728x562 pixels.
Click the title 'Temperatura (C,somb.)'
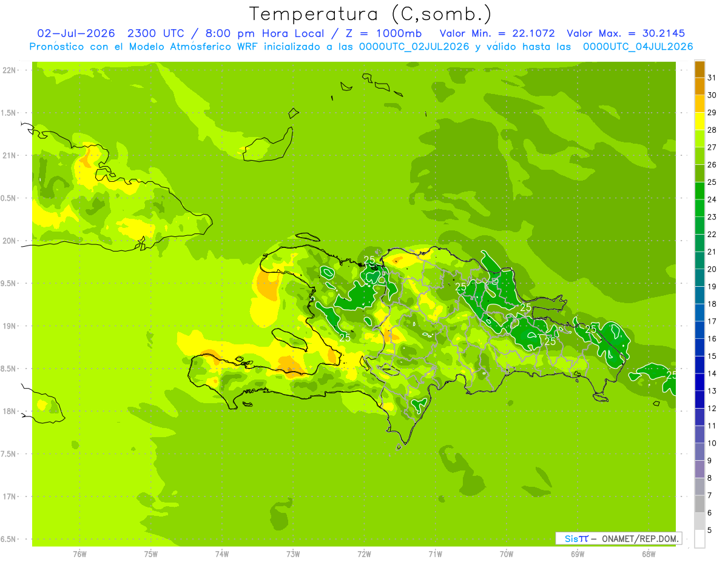tap(371, 13)
